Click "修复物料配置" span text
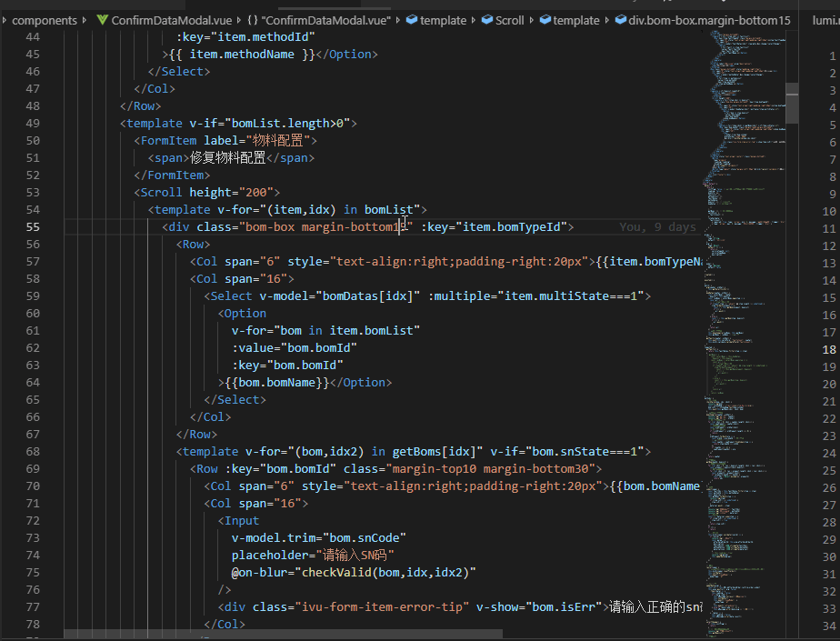840x641 pixels. tap(227, 157)
